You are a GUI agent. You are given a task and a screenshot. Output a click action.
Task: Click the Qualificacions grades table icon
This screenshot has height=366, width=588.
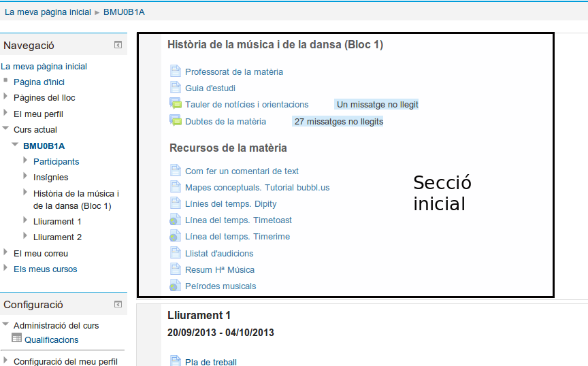17,339
